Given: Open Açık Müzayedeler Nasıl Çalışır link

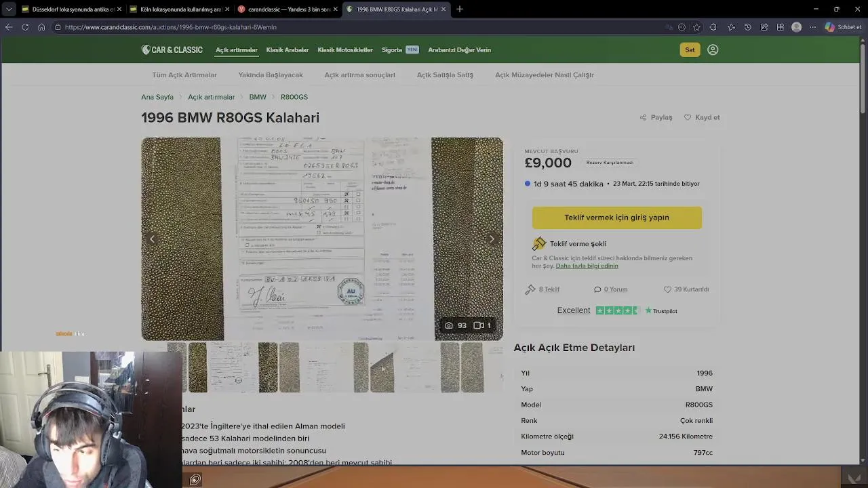Looking at the screenshot, I should [x=545, y=75].
